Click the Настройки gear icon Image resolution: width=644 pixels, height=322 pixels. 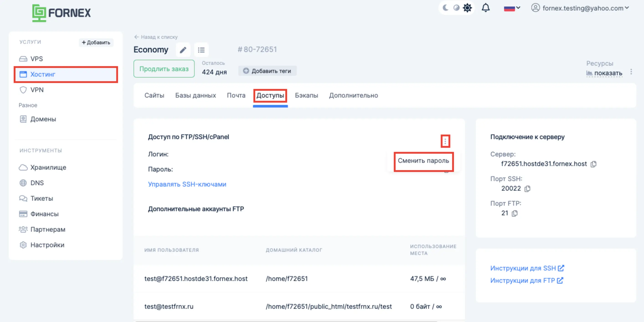pos(23,245)
